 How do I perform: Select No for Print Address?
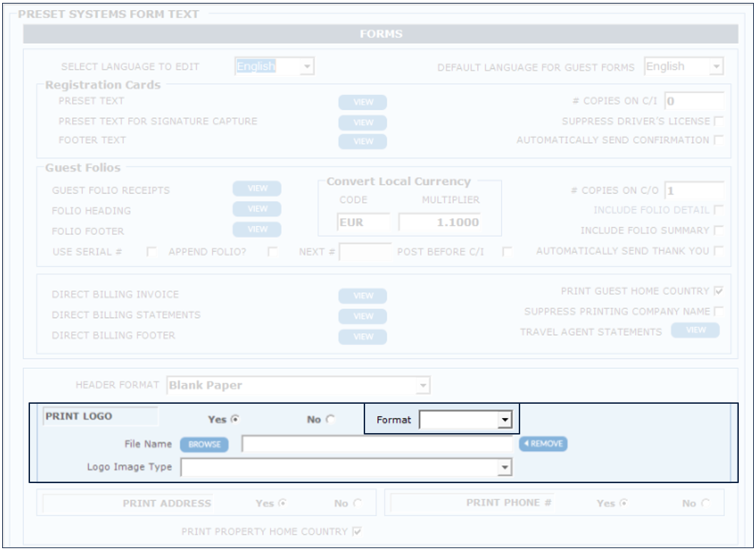(x=357, y=503)
